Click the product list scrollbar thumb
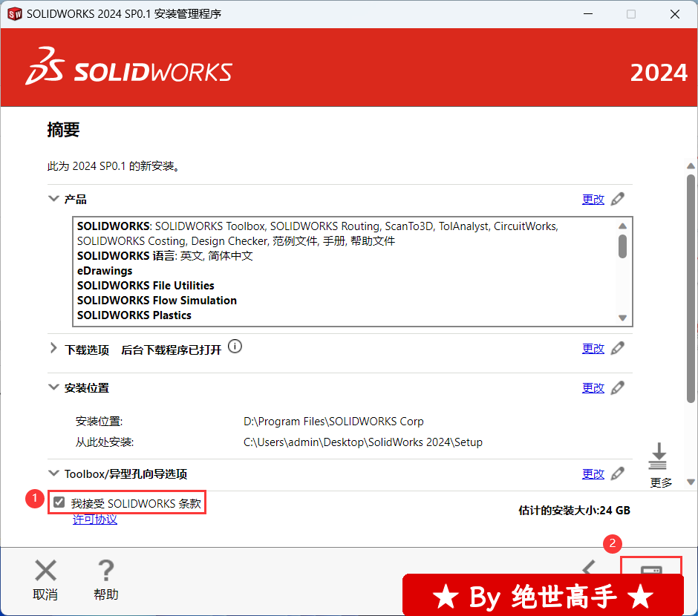698x616 pixels. pyautogui.click(x=622, y=246)
